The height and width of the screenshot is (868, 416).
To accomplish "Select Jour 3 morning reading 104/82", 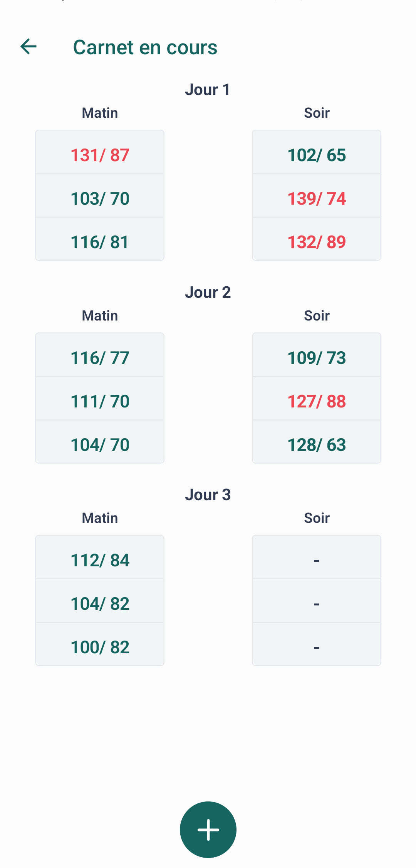I will point(100,601).
